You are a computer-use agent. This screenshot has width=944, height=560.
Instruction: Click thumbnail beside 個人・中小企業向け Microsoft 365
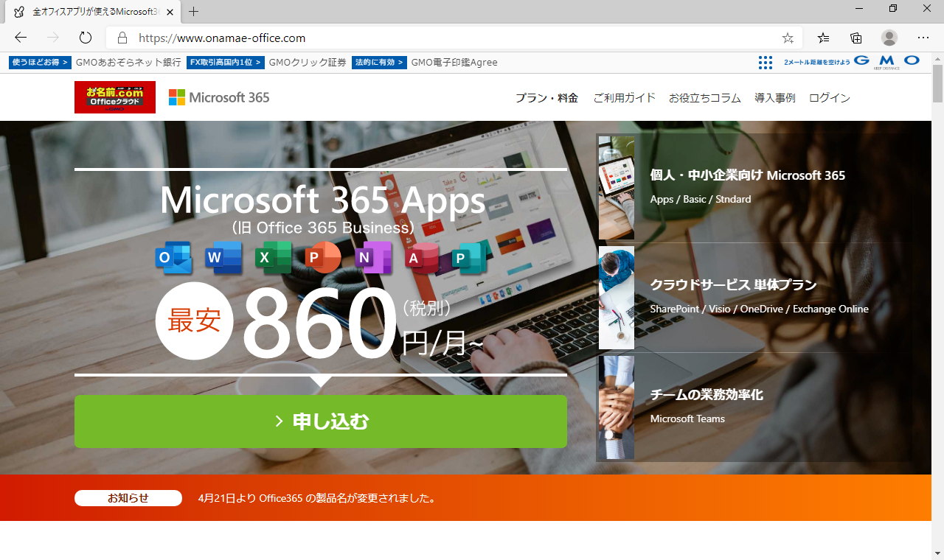617,188
